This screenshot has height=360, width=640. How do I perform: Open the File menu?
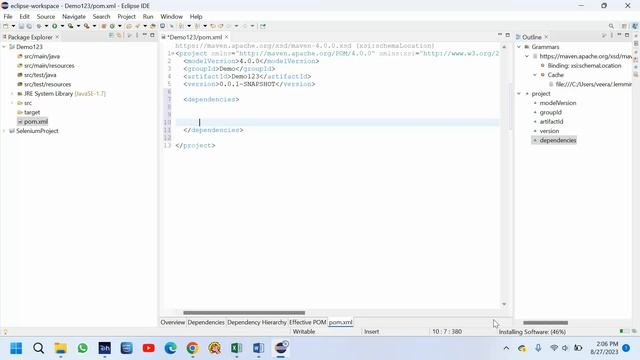tap(8, 17)
